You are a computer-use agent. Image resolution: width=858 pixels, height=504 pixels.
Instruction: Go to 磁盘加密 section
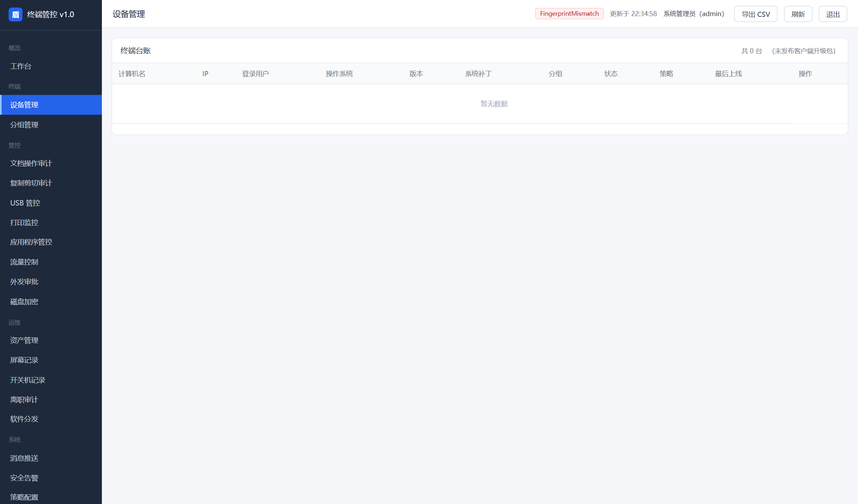click(51, 302)
